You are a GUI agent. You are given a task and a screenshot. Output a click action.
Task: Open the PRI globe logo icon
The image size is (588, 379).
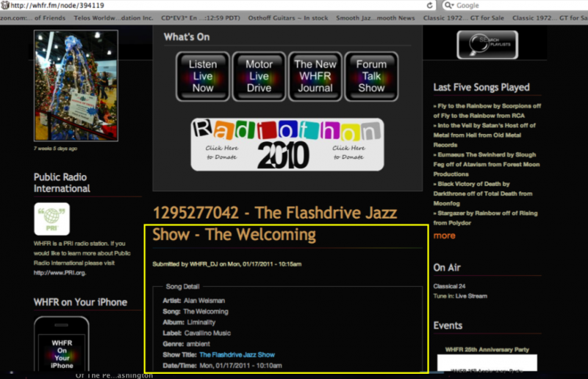[51, 219]
